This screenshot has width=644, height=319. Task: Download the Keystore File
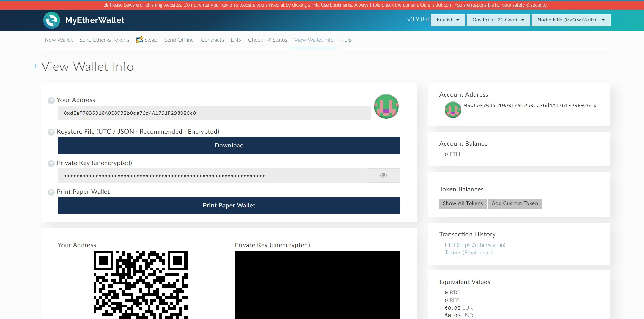[x=229, y=145]
